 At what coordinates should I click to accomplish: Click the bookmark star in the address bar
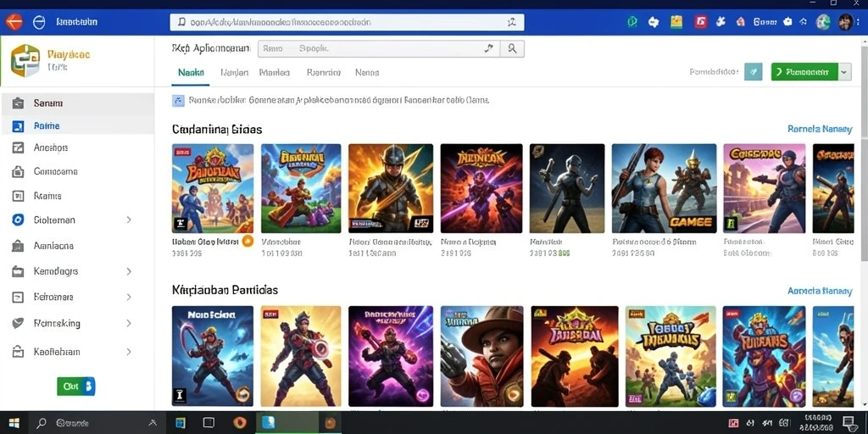(511, 22)
